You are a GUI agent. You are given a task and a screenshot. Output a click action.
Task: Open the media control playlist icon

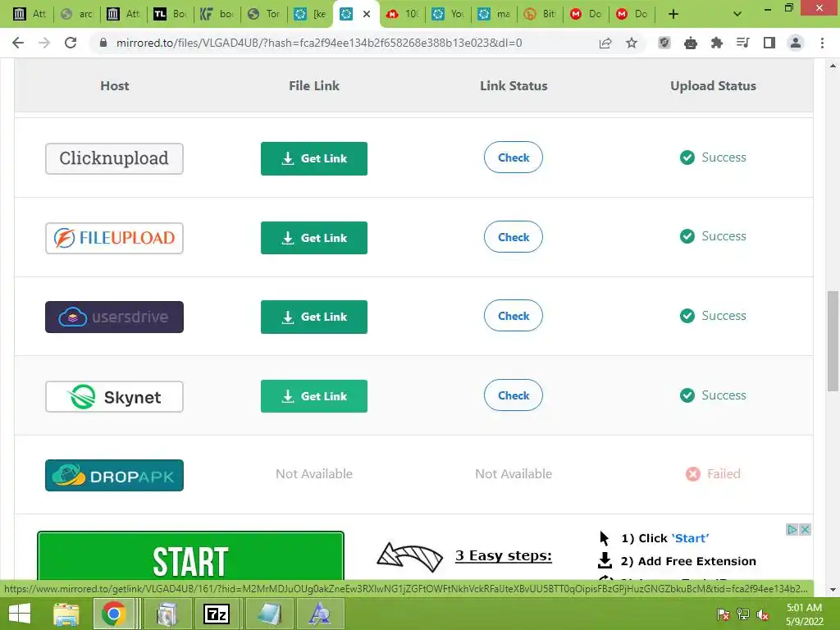743,43
